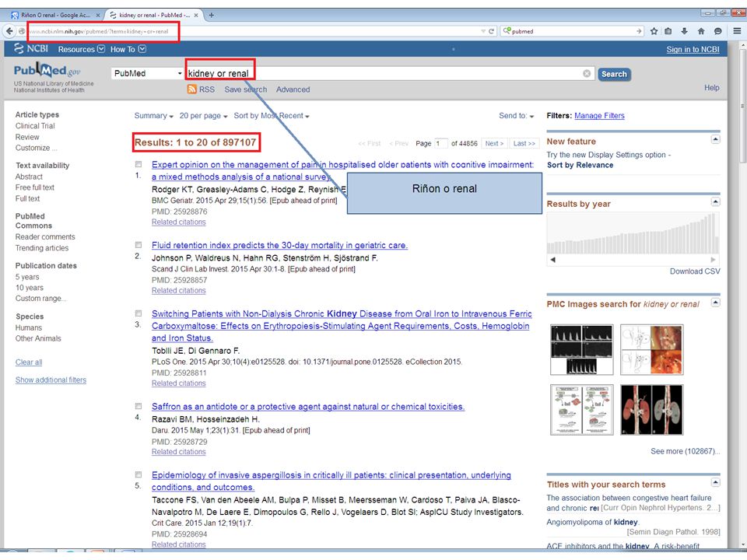
Task: Filter by Review article type
Action: (x=27, y=137)
